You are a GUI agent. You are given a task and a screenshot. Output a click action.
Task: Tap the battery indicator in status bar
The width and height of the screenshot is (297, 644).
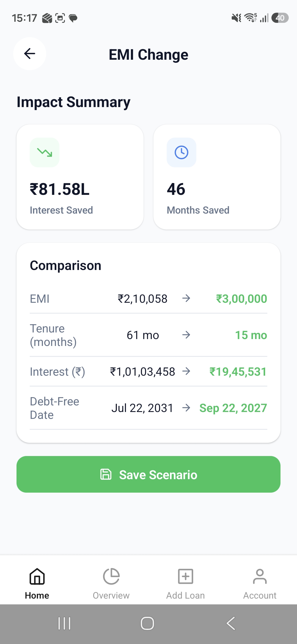coord(280,18)
